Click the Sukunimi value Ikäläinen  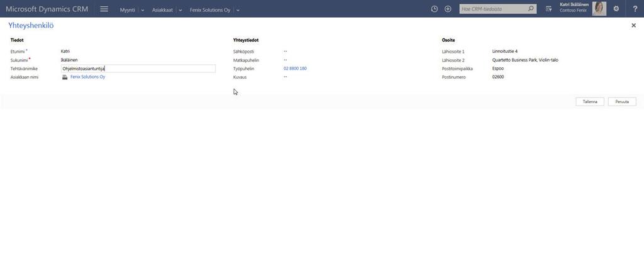tap(69, 60)
